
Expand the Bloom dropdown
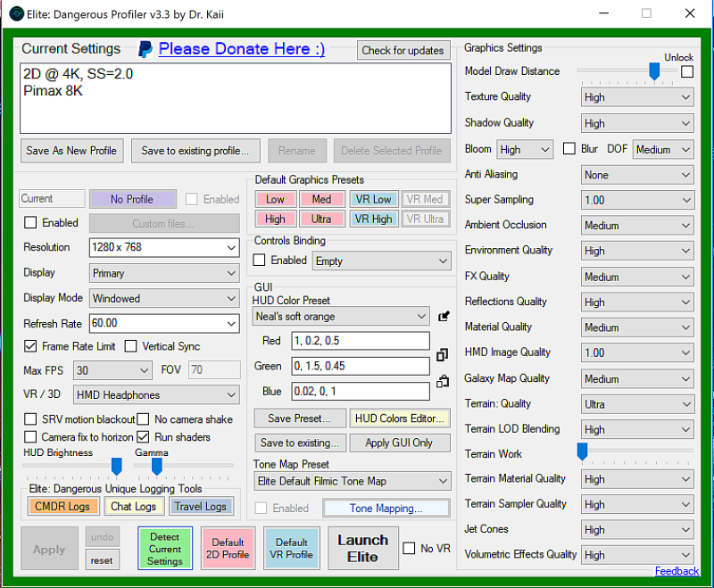(525, 150)
